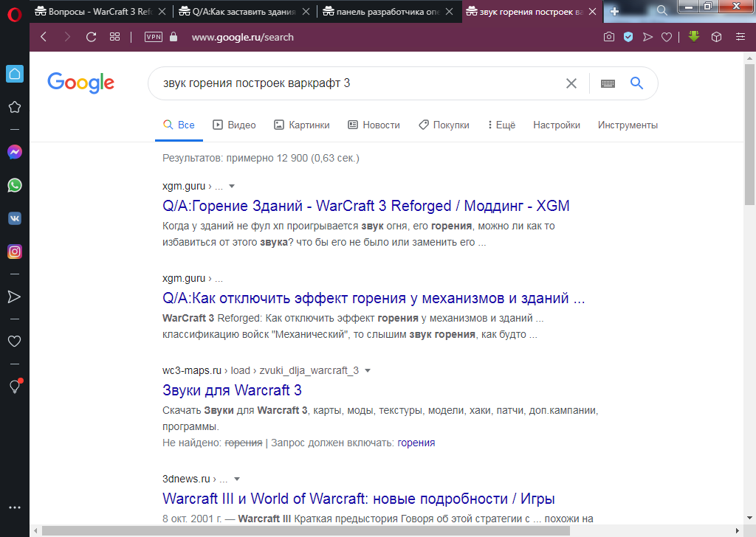Open the Opera menu logo
The height and width of the screenshot is (537, 756).
pos(15,15)
